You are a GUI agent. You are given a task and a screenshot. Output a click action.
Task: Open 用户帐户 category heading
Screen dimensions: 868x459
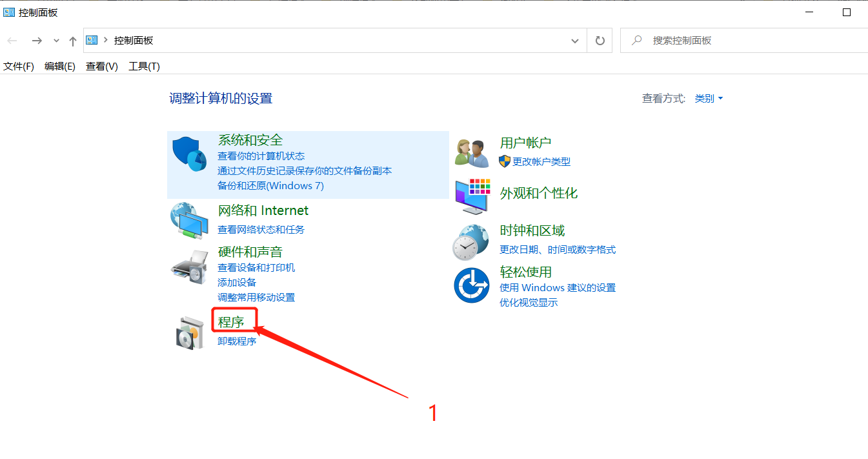point(526,143)
